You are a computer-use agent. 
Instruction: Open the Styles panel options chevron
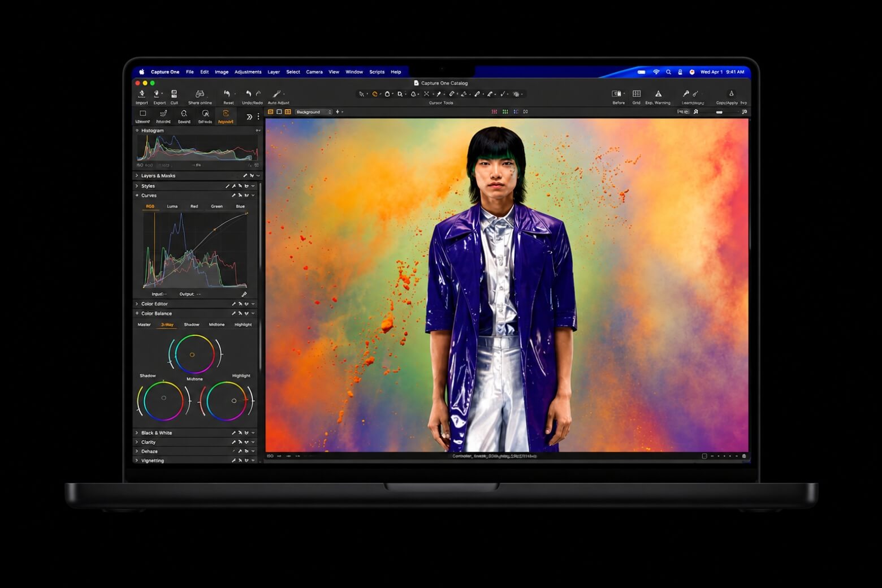click(x=253, y=186)
